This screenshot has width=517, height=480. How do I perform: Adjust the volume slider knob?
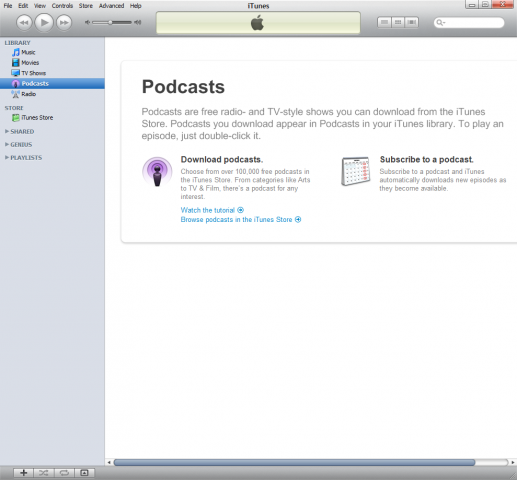click(110, 22)
